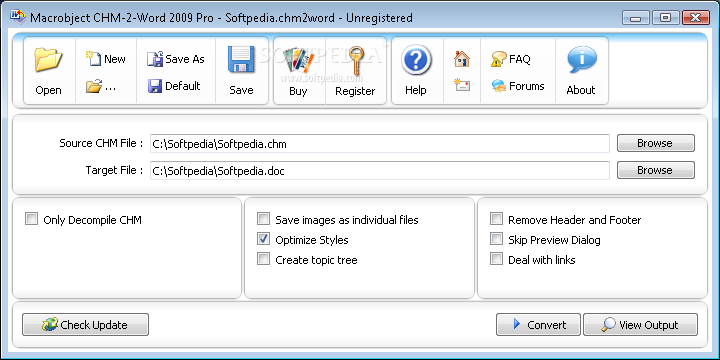Visit homepage via house icon
Image resolution: width=720 pixels, height=360 pixels.
tap(461, 59)
